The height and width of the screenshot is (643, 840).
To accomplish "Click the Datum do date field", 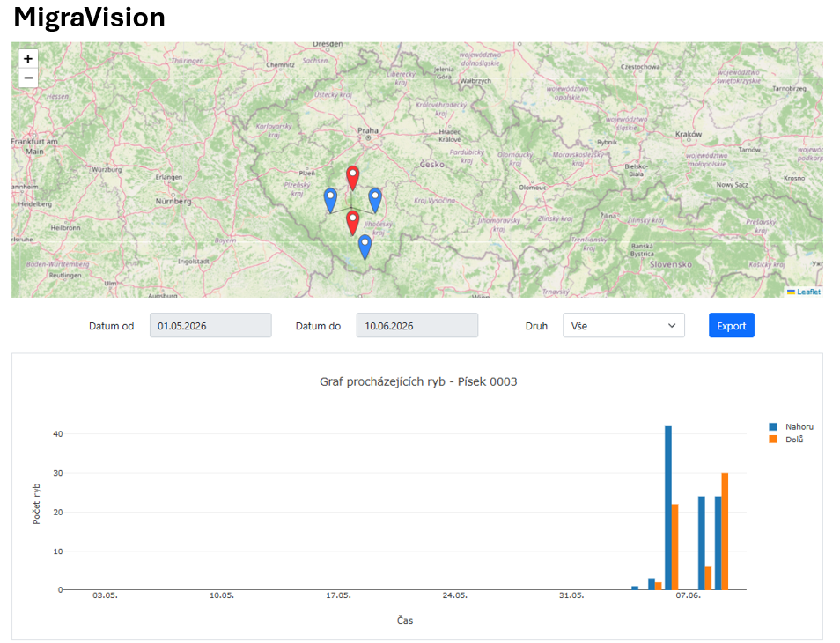I will point(417,326).
